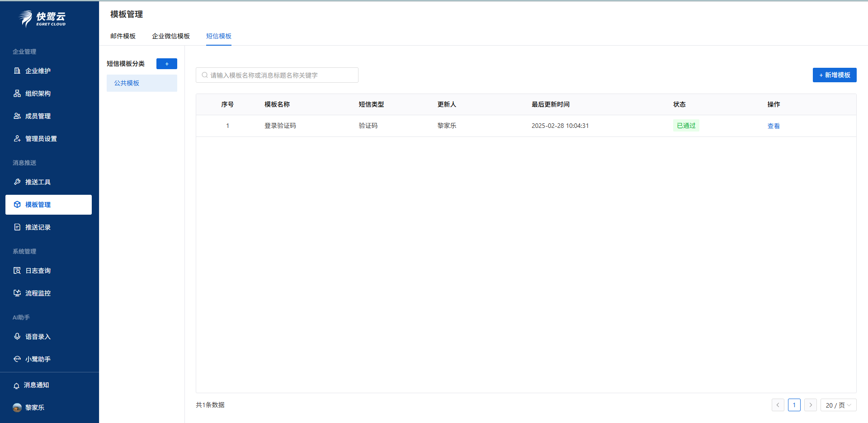Viewport: 868px width, 423px height.
Task: Go to previous page with left chevron
Action: [778, 405]
